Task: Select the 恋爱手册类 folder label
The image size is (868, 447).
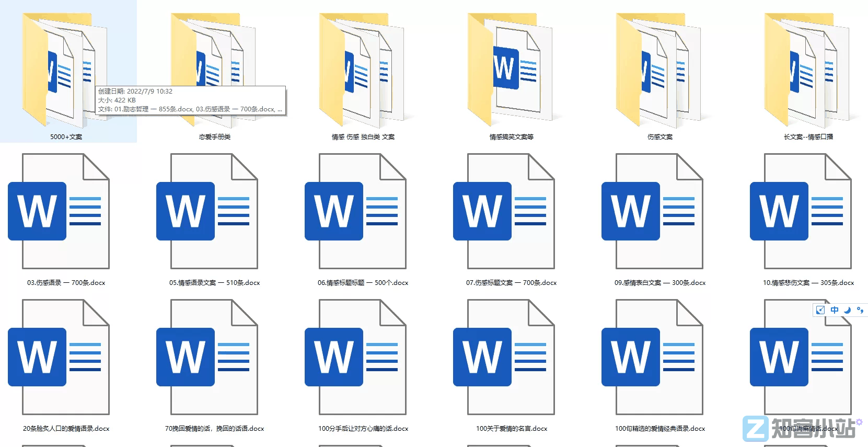Action: [x=215, y=137]
